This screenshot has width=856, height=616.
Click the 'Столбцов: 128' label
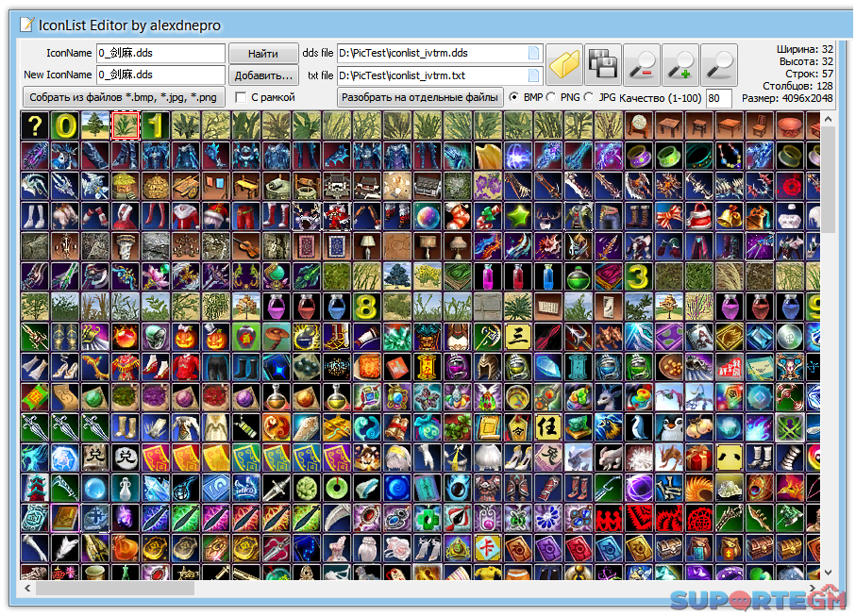(797, 86)
